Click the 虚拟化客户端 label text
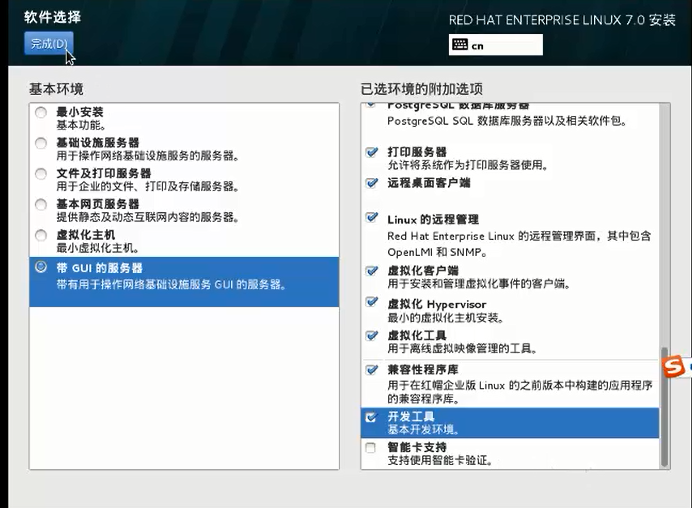The width and height of the screenshot is (692, 508). point(423,270)
